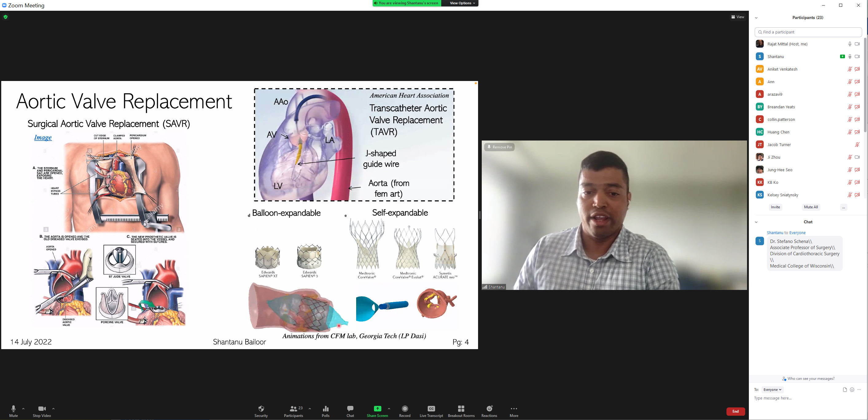Image resolution: width=868 pixels, height=420 pixels.
Task: Open share options arrow beside Share Screen
Action: pos(389,409)
